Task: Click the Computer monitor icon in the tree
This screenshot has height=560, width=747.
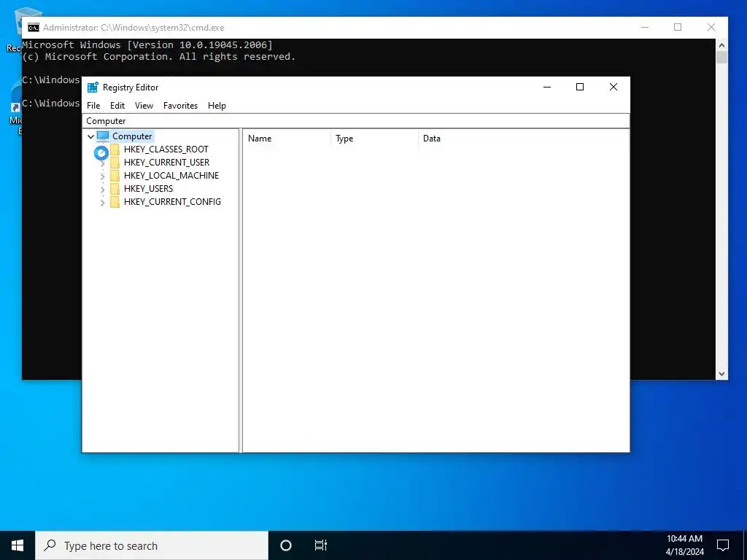Action: [x=103, y=136]
